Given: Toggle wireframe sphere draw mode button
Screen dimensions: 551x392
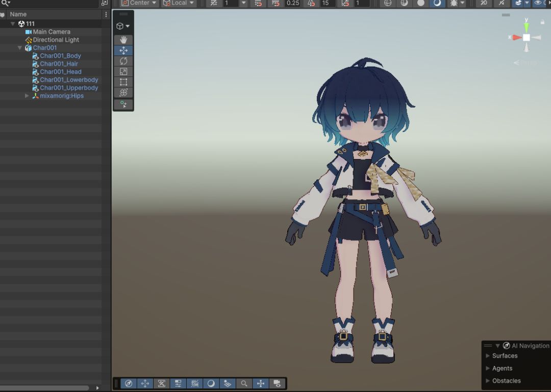Looking at the screenshot, I should (388, 3).
